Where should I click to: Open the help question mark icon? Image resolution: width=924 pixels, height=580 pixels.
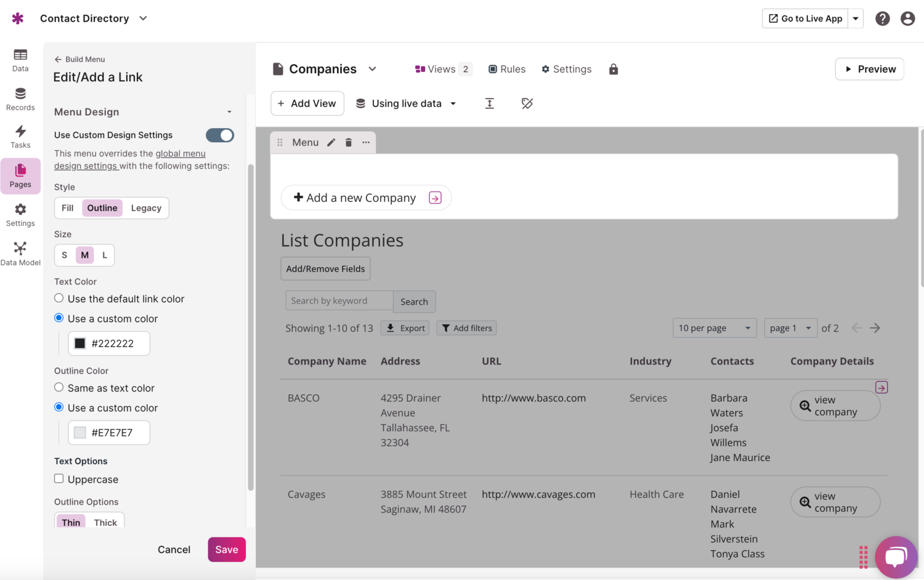(882, 18)
